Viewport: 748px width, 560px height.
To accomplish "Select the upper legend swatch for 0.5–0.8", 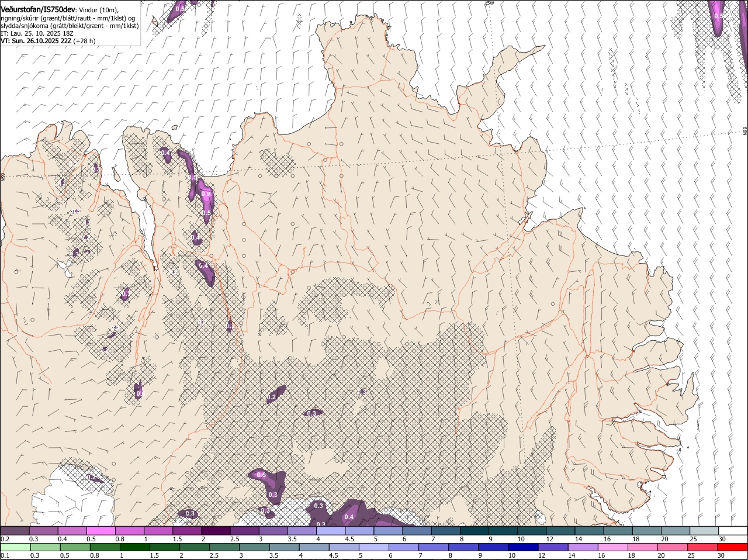I will click(101, 530).
